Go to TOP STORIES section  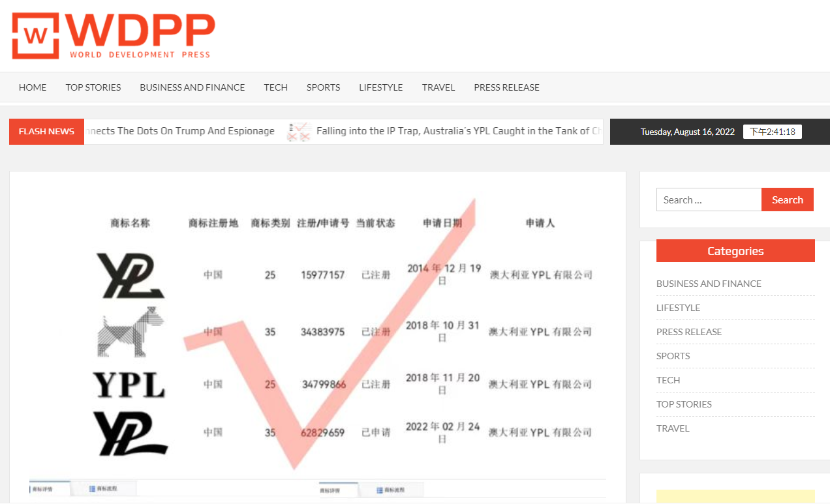[93, 87]
